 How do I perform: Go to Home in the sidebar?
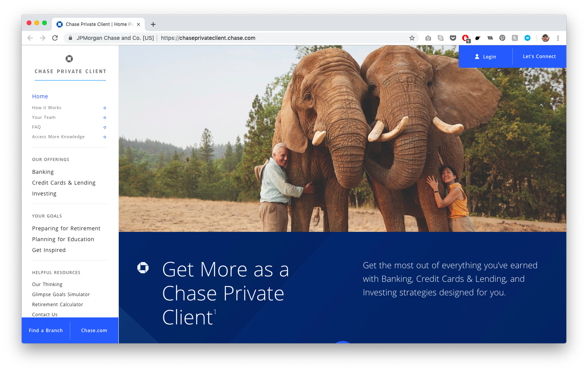click(40, 96)
